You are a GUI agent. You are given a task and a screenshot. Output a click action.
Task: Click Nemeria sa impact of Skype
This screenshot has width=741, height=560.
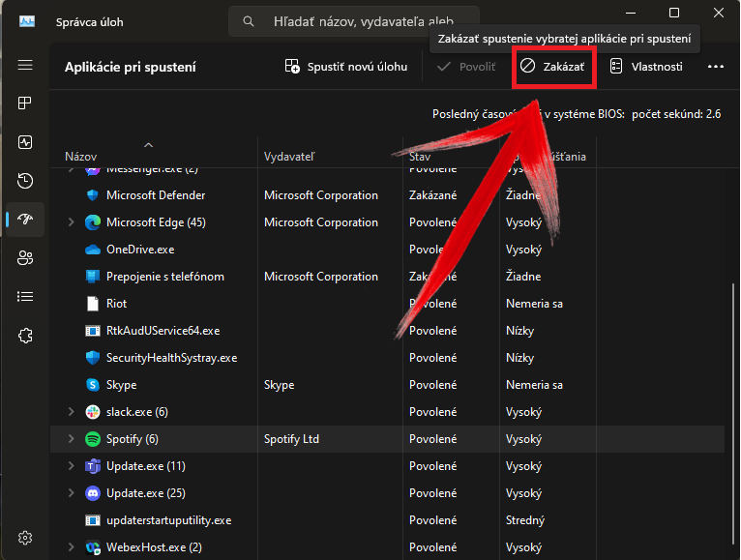coord(534,385)
